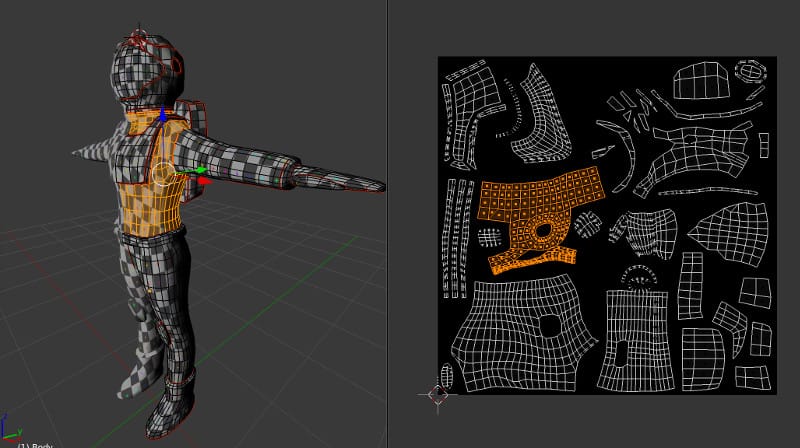
Task: Select the four-quad square UV island
Action: [755, 292]
